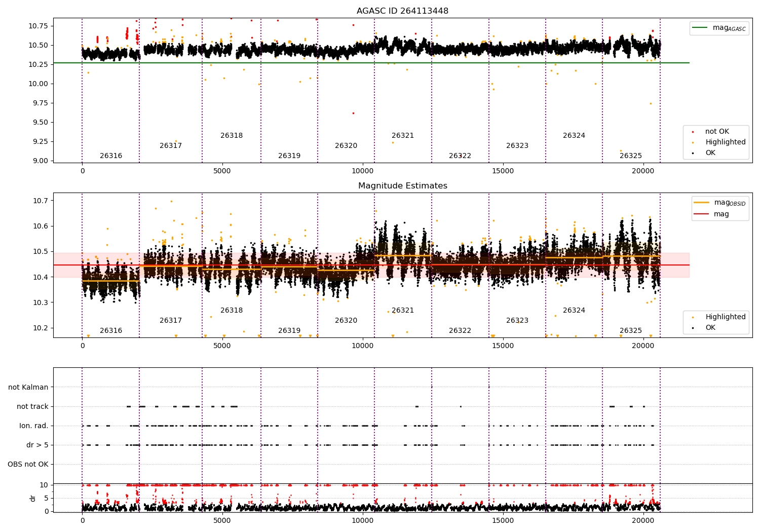Click 26324 label in Magnitude Estimates plot
Image resolution: width=760 pixels, height=532 pixels.
574,311
